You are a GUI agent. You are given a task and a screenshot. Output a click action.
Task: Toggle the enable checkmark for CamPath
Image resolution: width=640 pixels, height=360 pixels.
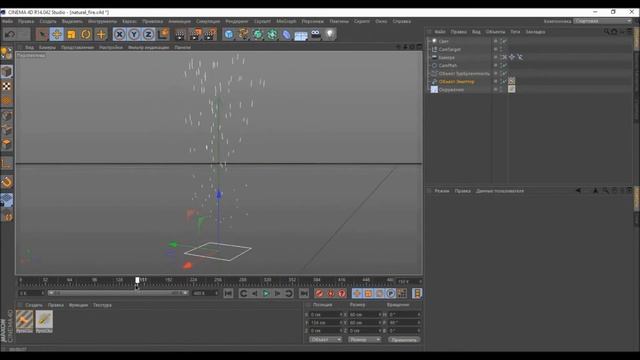pos(504,65)
